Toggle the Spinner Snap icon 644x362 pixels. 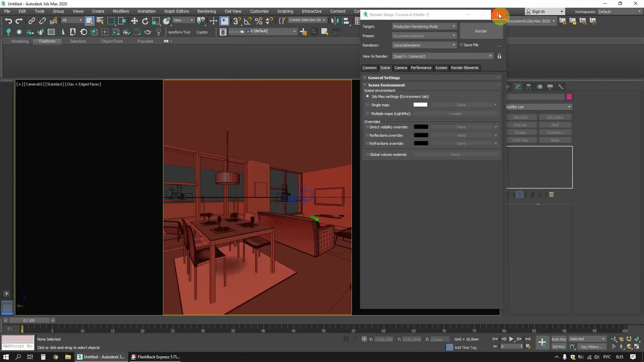(269, 21)
